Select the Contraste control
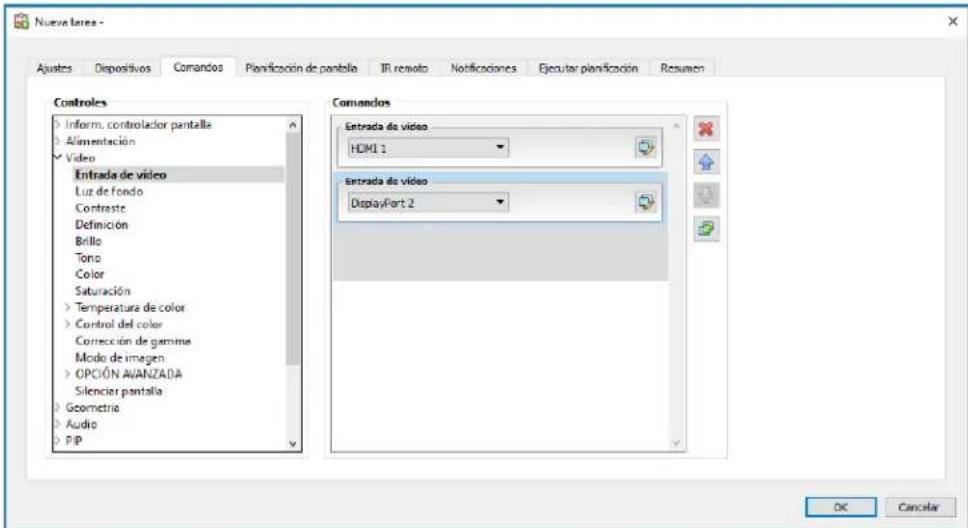 click(100, 208)
